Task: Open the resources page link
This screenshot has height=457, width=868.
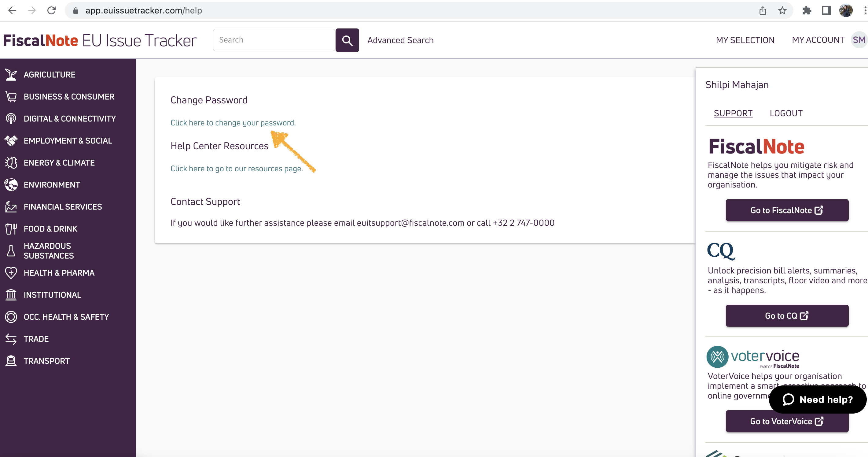Action: pos(237,169)
